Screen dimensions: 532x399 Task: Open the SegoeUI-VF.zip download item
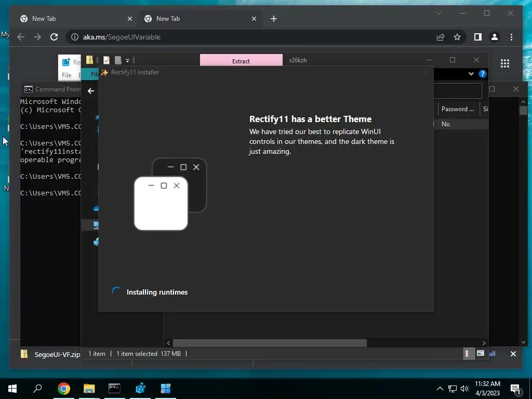50,354
